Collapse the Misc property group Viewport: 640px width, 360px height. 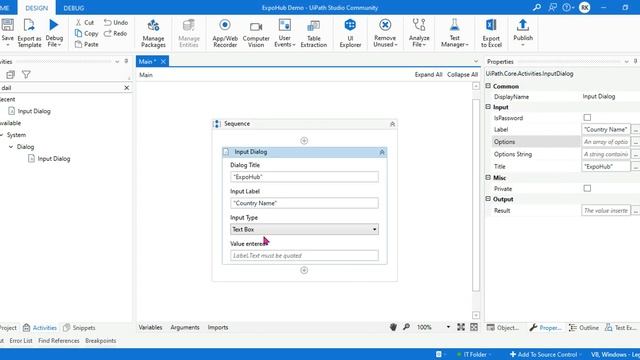[x=488, y=178]
